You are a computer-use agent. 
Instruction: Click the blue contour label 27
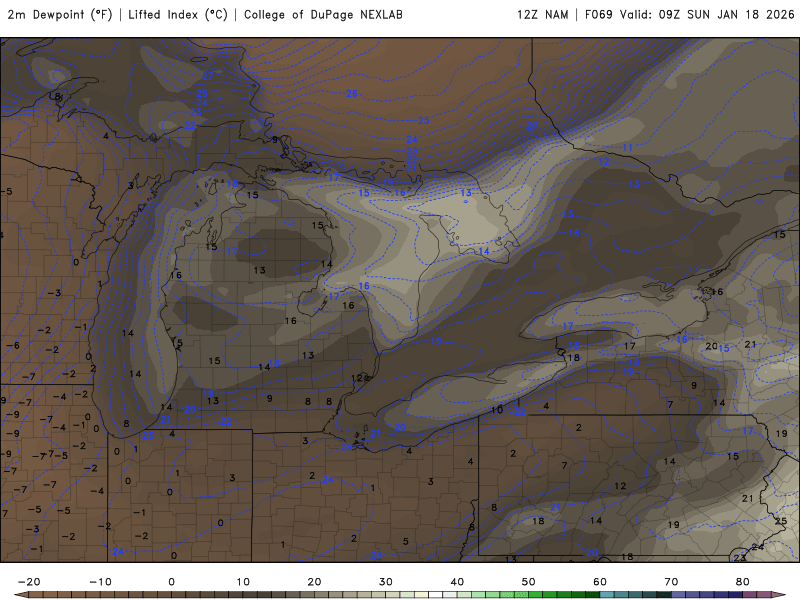208,76
